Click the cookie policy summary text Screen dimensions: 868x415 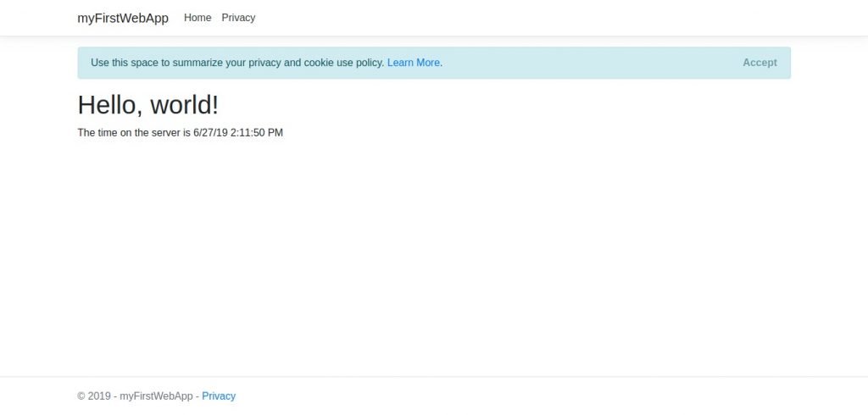click(x=237, y=63)
